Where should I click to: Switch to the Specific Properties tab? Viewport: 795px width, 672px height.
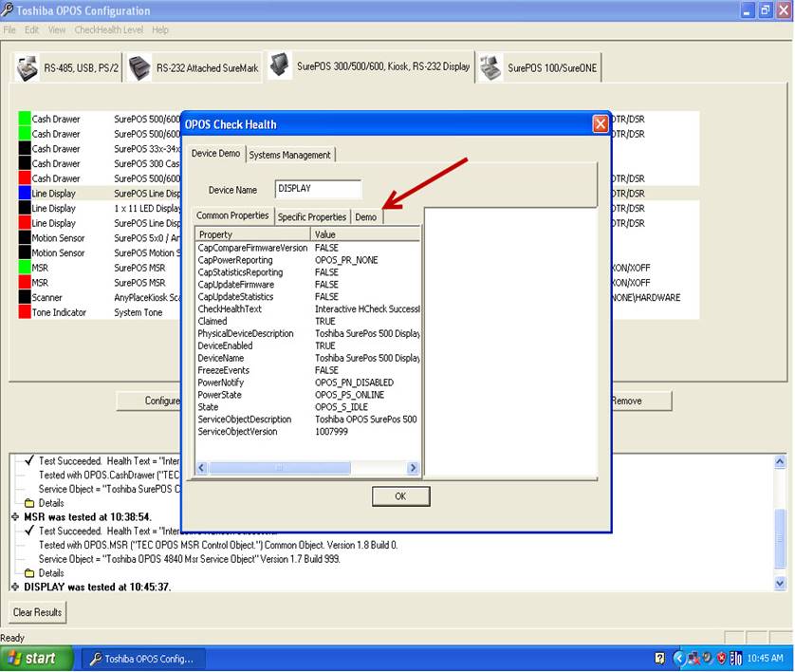pyautogui.click(x=312, y=217)
